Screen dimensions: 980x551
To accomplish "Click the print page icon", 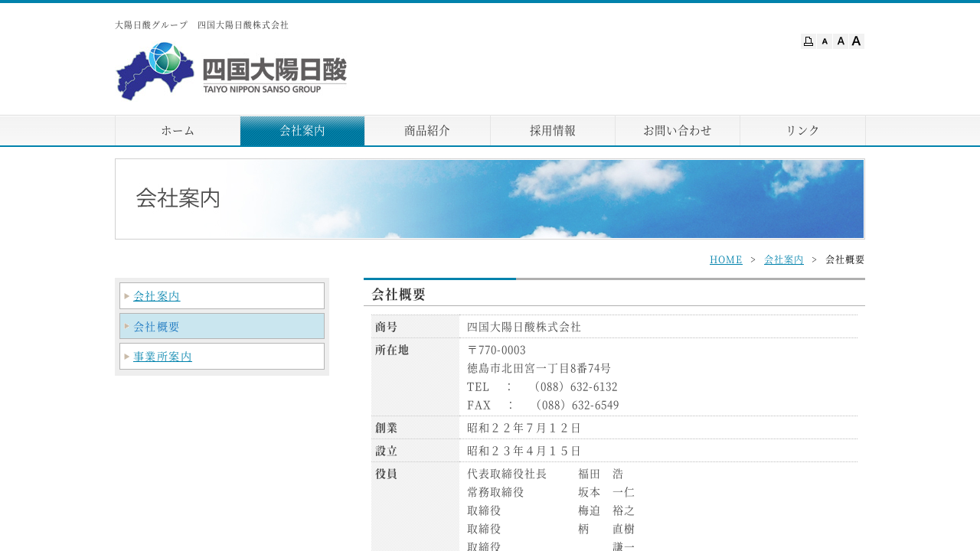I will tap(808, 41).
